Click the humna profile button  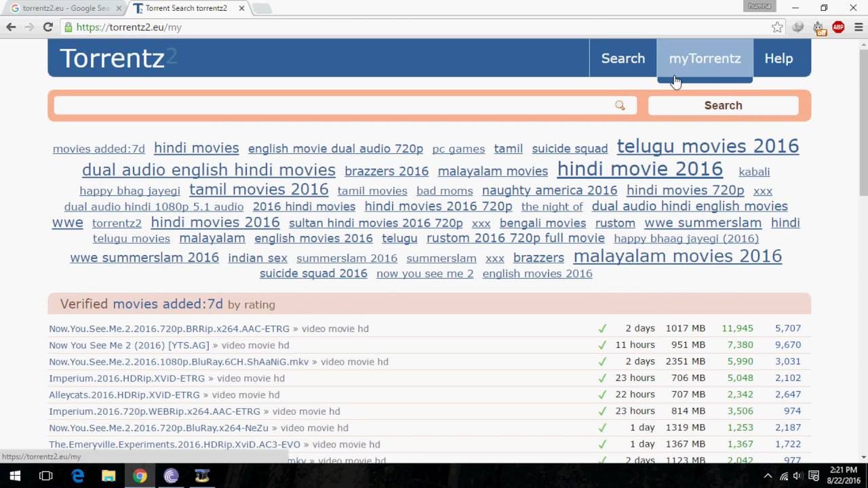coord(759,6)
